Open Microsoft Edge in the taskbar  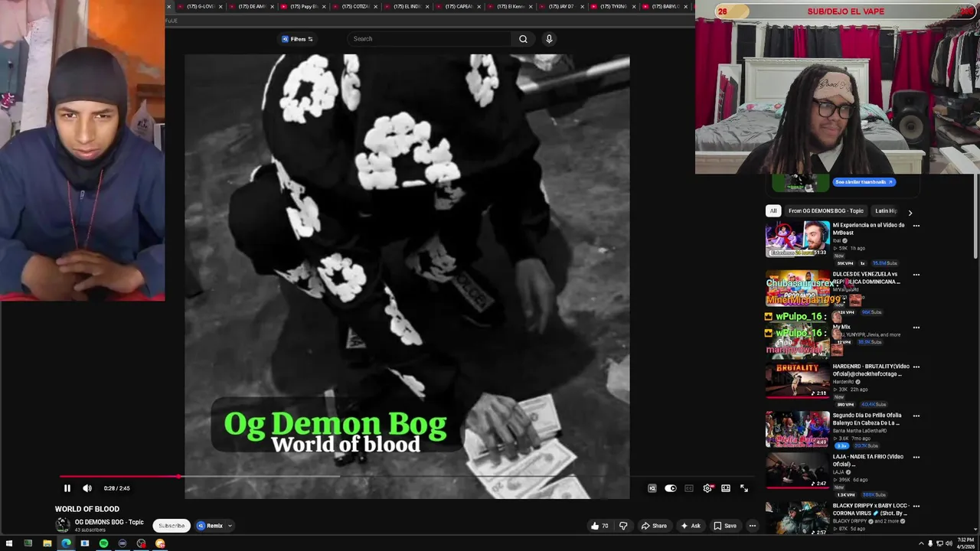pos(66,543)
